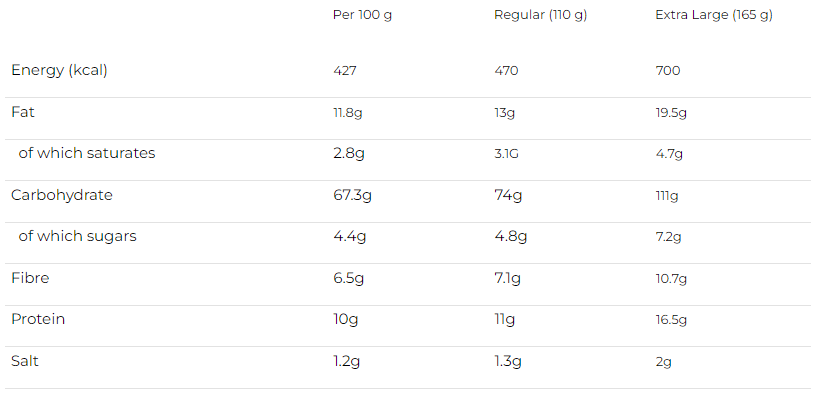
Task: Select 'of which saturates' row label
Action: 86,153
